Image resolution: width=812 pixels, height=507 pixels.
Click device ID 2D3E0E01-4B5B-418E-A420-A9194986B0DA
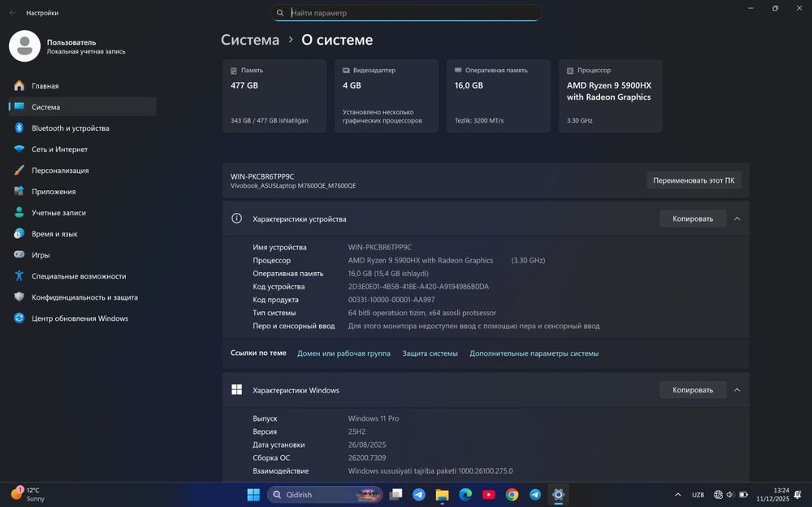tap(418, 286)
